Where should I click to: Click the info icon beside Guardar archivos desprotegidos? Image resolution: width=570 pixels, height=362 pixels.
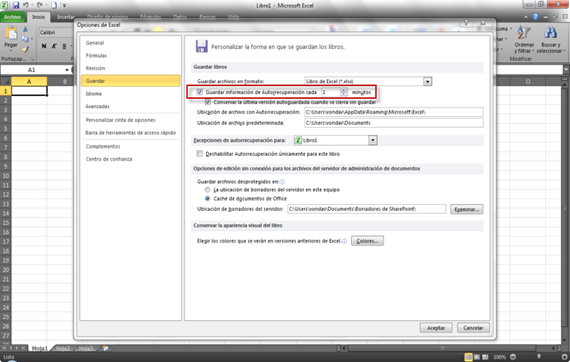pos(282,182)
